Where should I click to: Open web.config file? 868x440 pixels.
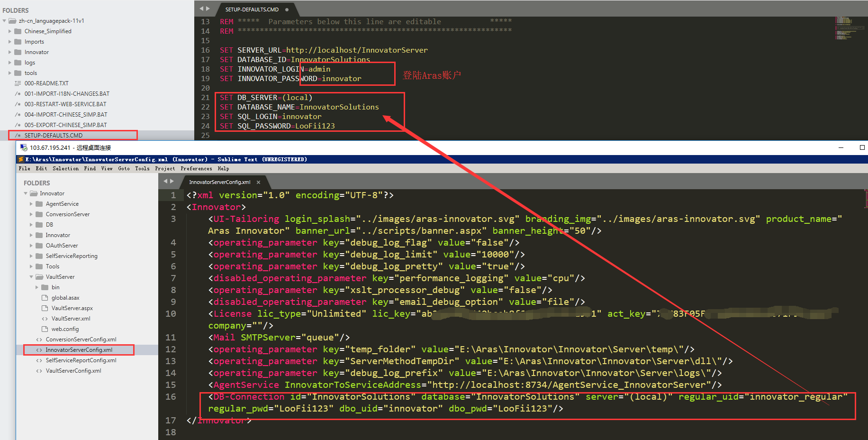click(x=65, y=329)
